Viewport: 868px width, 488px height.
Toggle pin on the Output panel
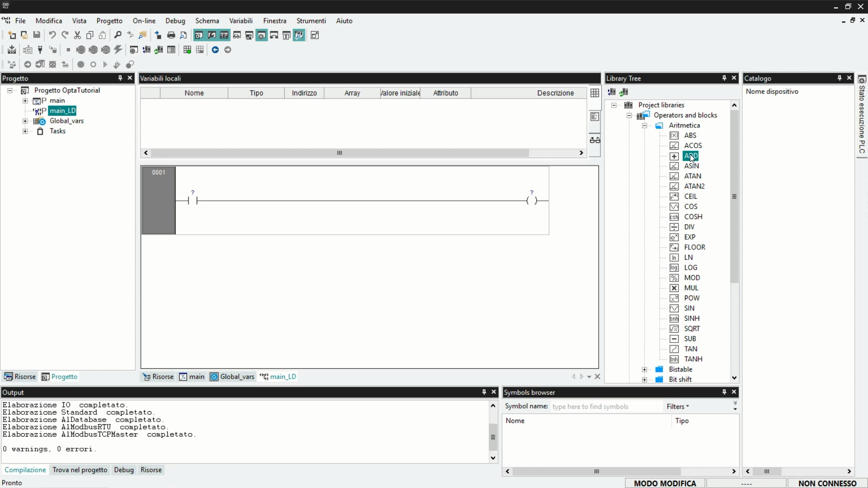(x=484, y=392)
